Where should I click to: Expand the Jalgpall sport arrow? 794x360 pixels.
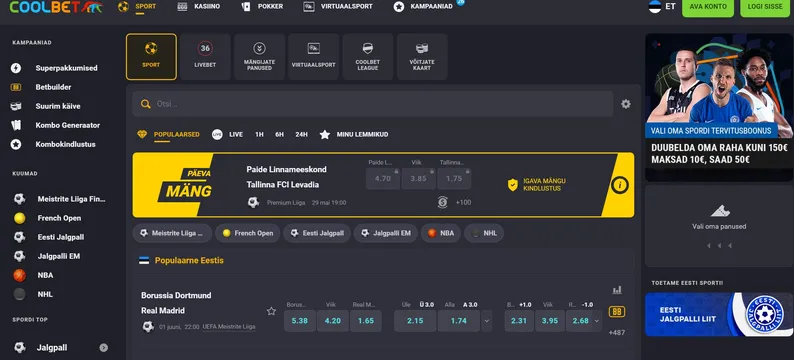[x=103, y=347]
